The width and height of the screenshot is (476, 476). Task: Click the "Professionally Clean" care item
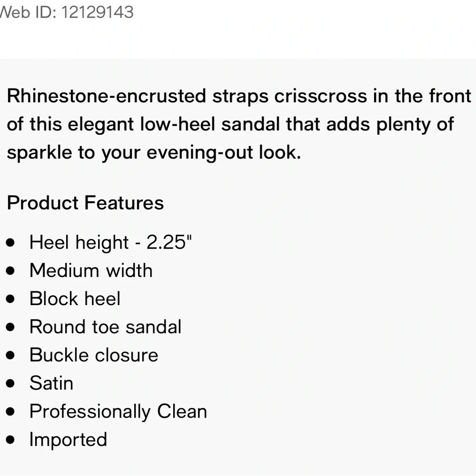118,411
